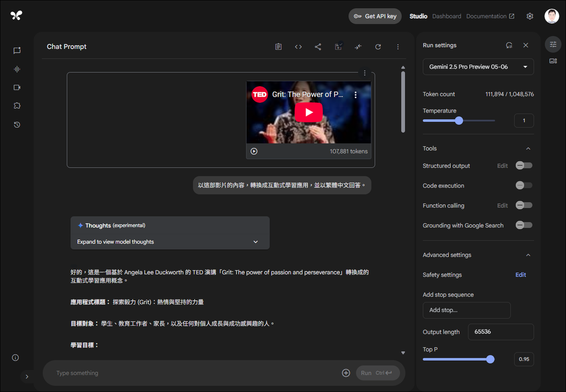Open Stream mode in the sidebar

[17, 69]
